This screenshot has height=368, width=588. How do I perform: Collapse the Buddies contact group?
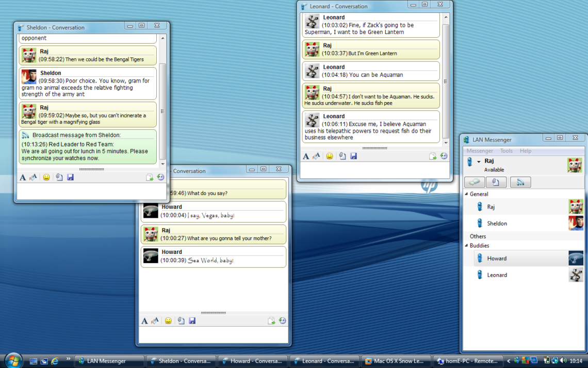coord(466,245)
